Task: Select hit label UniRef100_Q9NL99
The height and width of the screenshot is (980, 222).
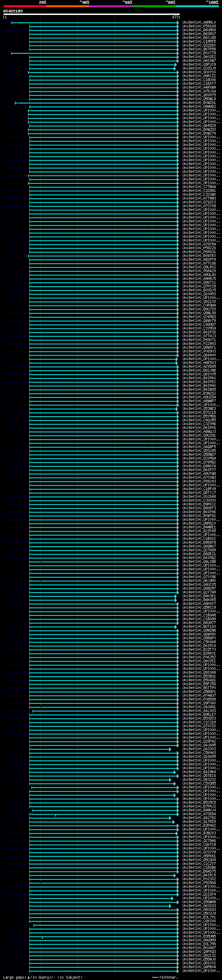Action: point(199,313)
